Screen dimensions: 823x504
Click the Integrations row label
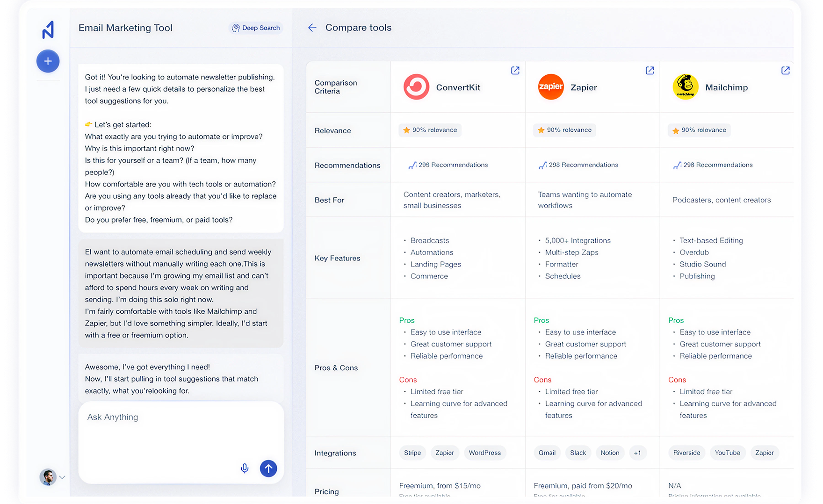pos(335,453)
